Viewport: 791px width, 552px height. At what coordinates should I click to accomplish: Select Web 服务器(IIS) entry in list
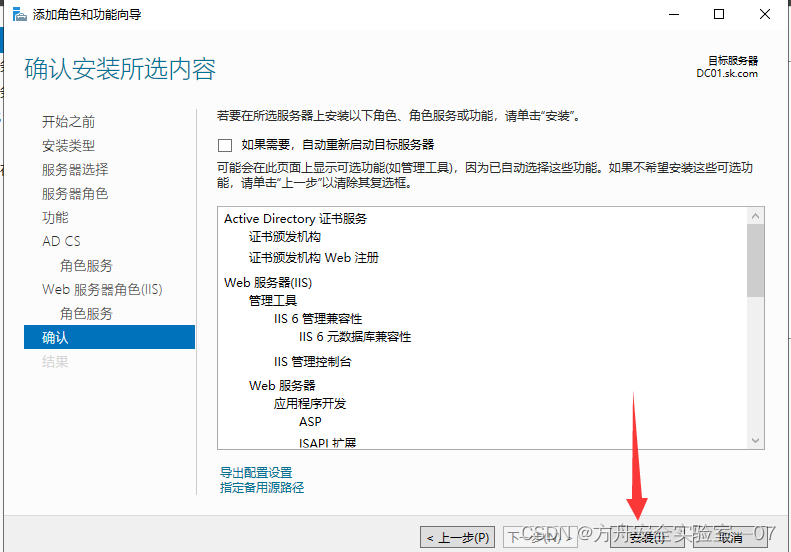(x=268, y=283)
